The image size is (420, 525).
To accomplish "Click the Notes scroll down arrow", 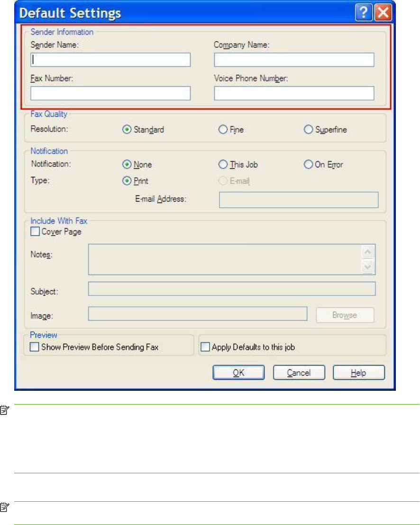I will (368, 267).
